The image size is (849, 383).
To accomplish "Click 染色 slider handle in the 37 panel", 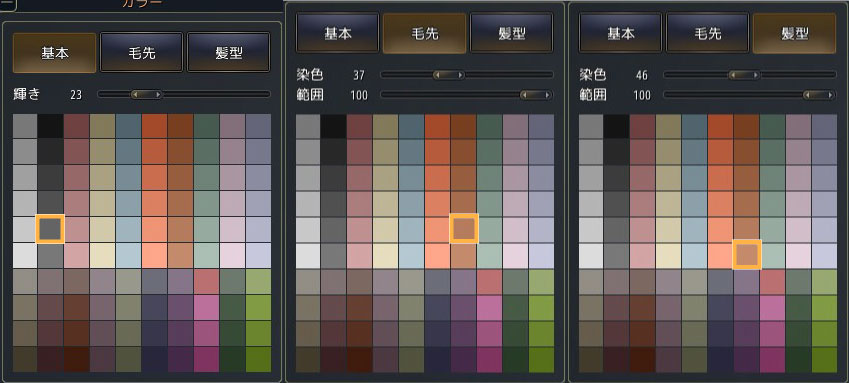I will point(448,75).
